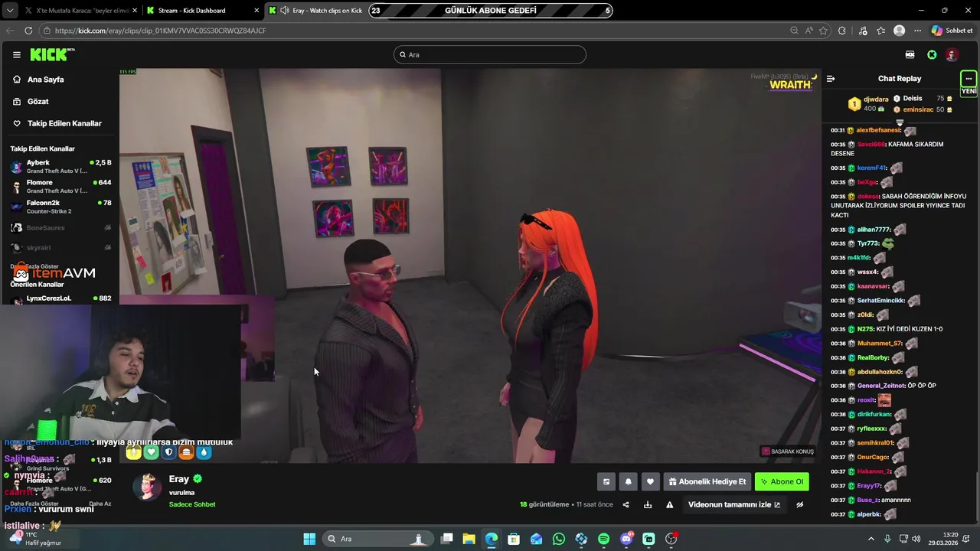Click chat username alexfbefsanesi
Screen dimensions: 980x551
878,131
